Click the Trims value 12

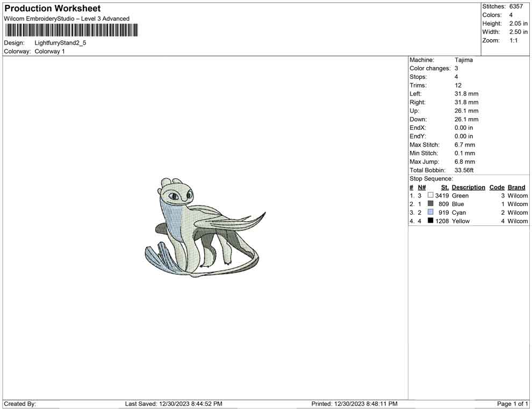[458, 85]
